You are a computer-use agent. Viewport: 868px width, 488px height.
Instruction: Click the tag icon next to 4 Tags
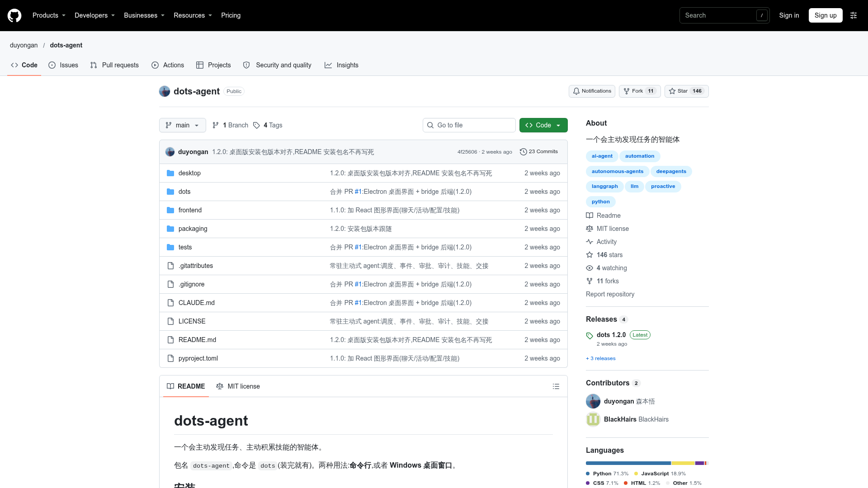[x=256, y=125]
